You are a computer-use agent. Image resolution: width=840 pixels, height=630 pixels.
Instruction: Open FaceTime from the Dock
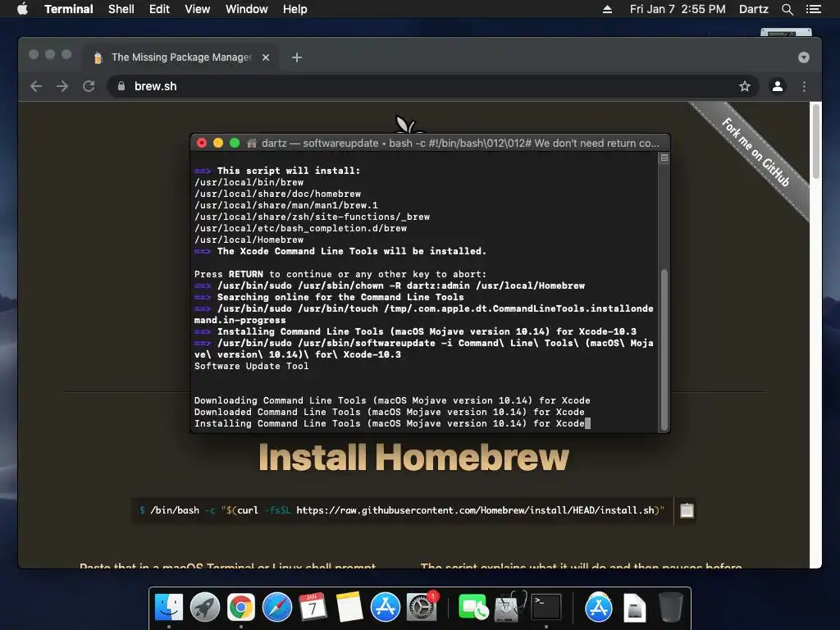[x=473, y=607]
